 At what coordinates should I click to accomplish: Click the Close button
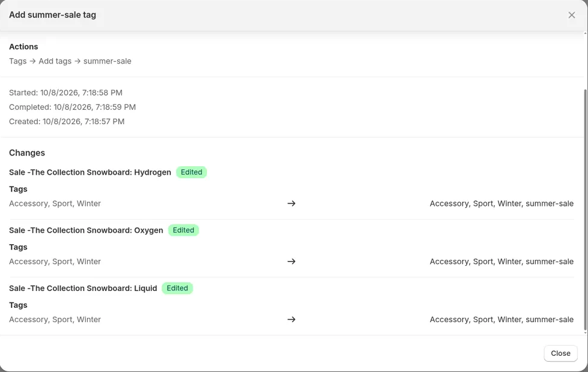coord(560,353)
